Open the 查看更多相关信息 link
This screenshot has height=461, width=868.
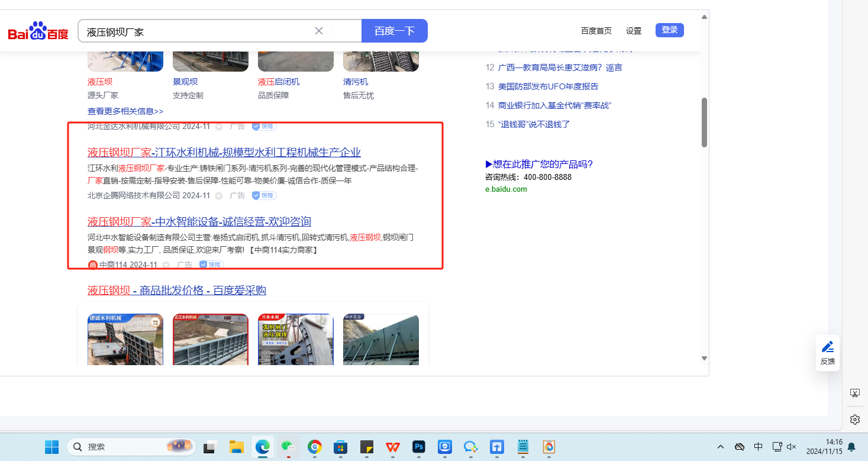125,111
